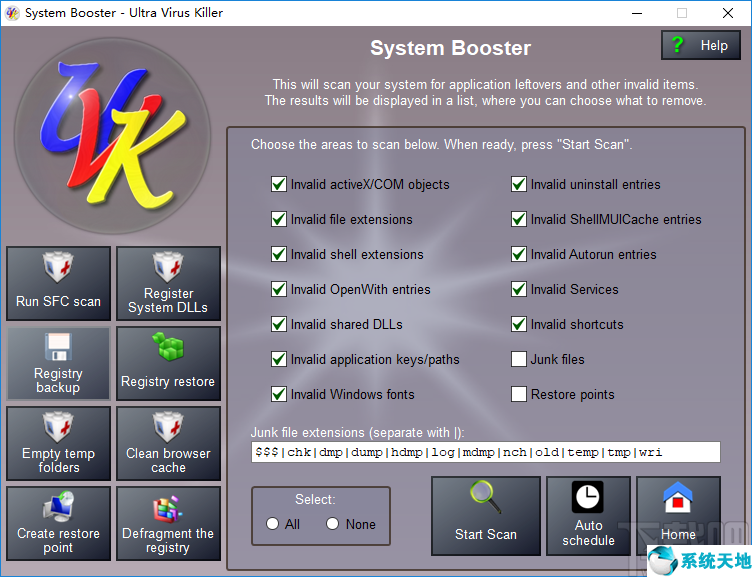The image size is (752, 577).
Task: Click the Start Scan button label
Action: point(486,534)
